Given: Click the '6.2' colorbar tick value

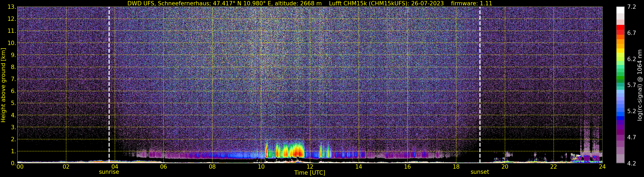Looking at the screenshot, I should pyautogui.click(x=632, y=59).
